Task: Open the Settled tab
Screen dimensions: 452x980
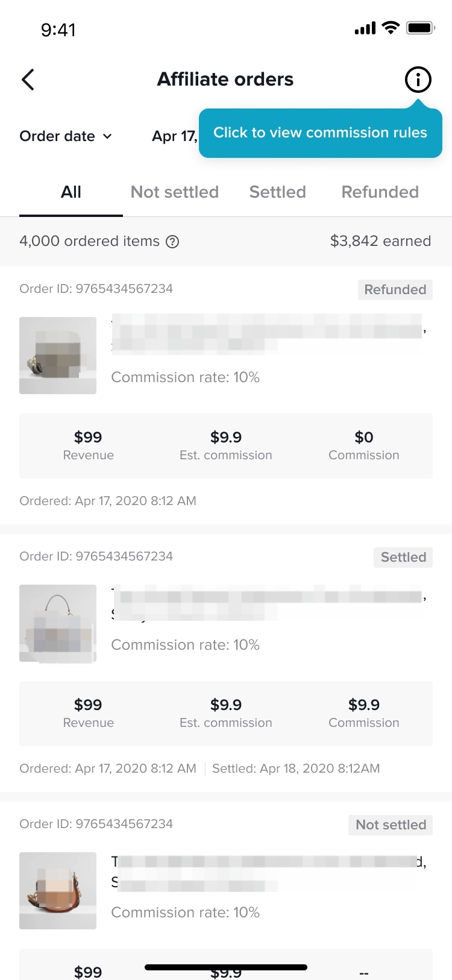Action: click(x=278, y=192)
